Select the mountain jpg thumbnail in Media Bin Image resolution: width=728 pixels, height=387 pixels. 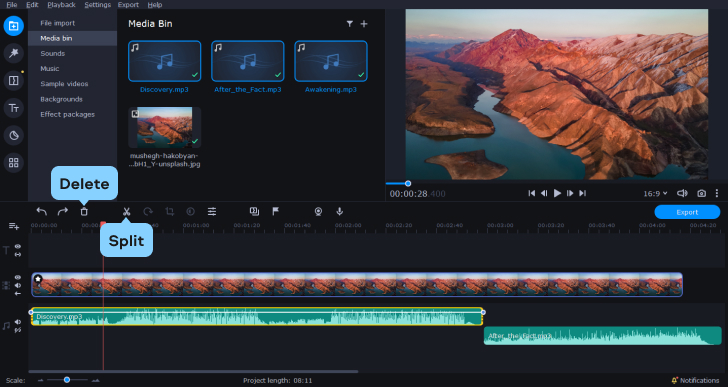(x=164, y=128)
